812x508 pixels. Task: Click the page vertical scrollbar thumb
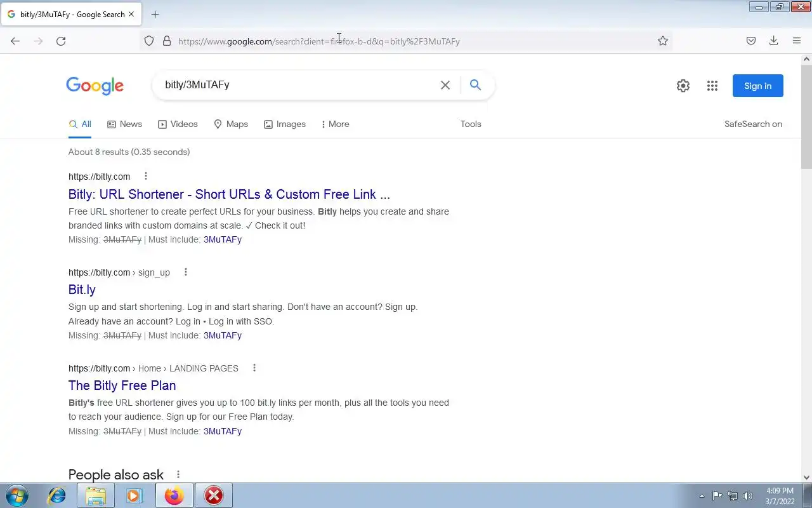(806, 116)
